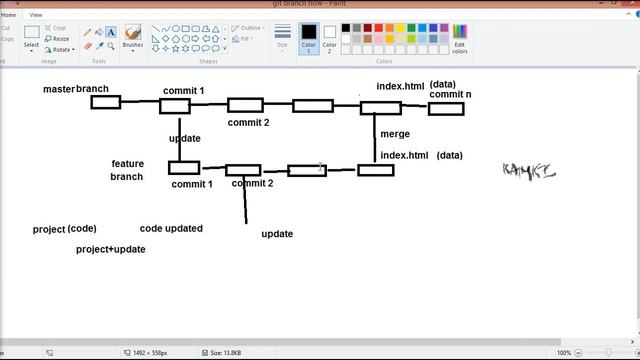The width and height of the screenshot is (640, 360).
Task: Choose the Triangle shape
Action: pyautogui.click(x=216, y=29)
